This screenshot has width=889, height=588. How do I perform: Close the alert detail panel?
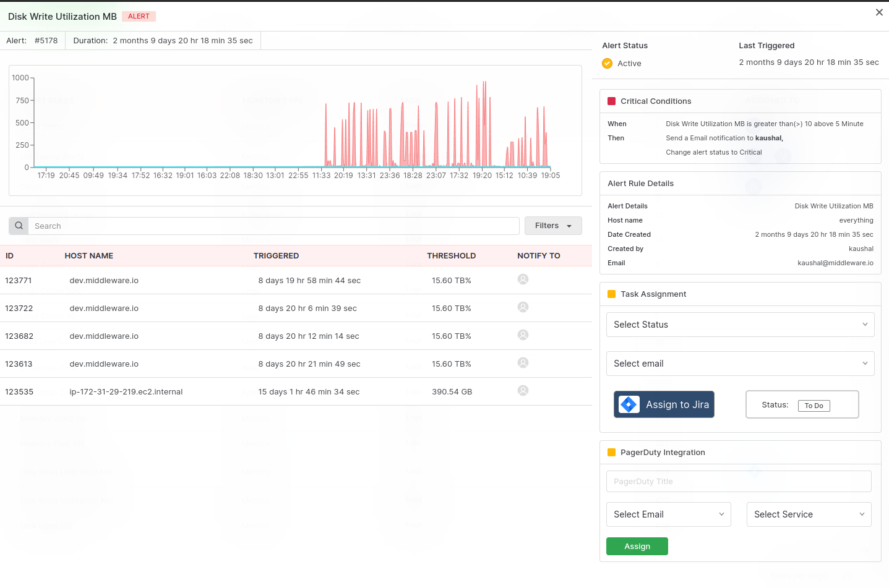[879, 12]
